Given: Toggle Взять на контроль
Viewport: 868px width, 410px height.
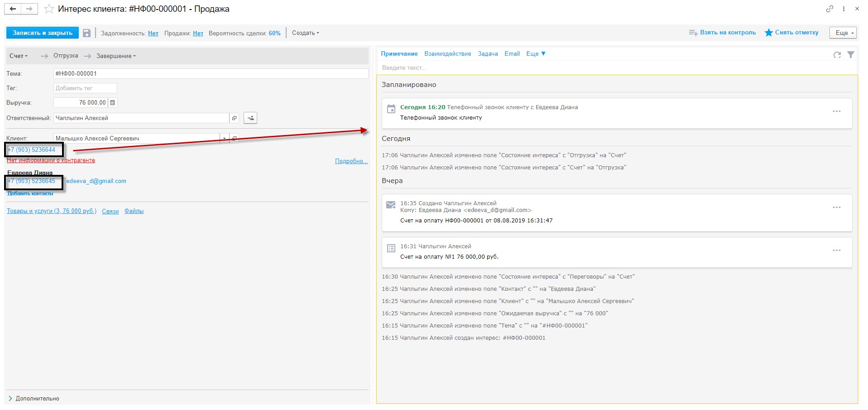Looking at the screenshot, I should tap(722, 33).
